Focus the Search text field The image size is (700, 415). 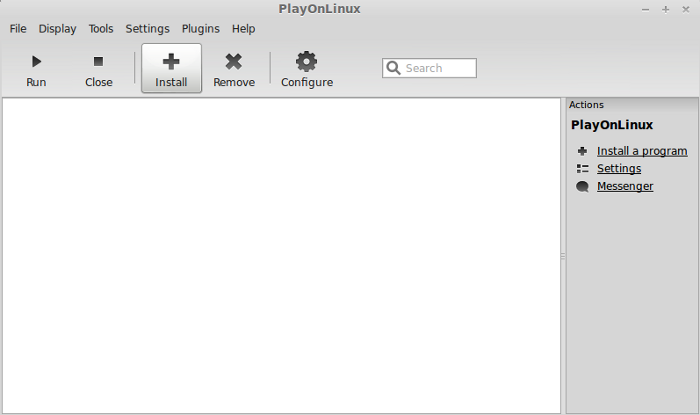(429, 68)
